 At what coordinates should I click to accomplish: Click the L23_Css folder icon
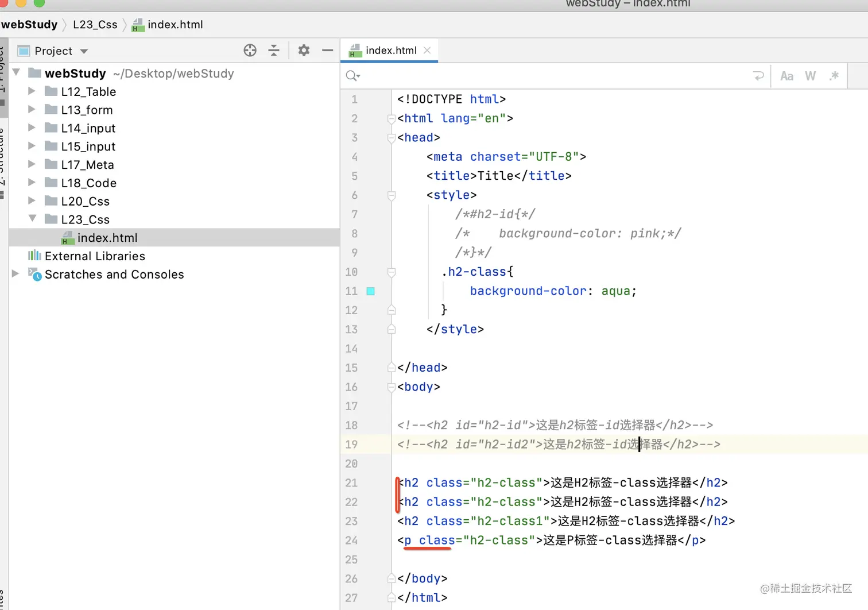tap(51, 219)
